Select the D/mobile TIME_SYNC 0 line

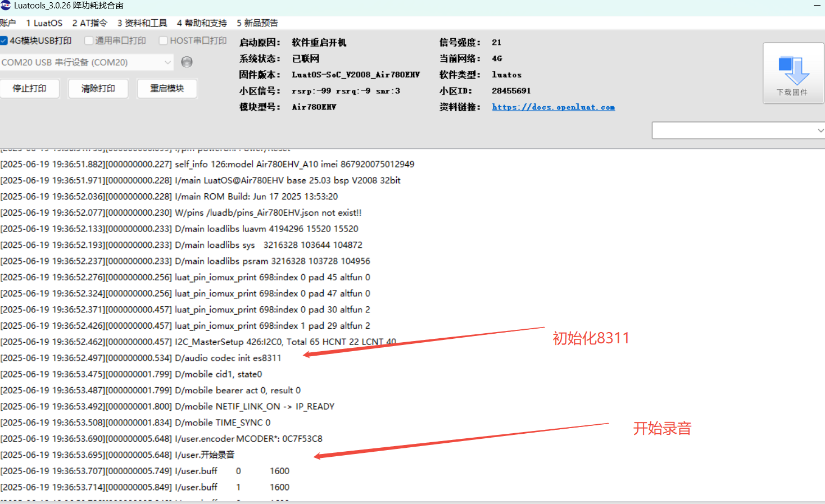point(135,423)
